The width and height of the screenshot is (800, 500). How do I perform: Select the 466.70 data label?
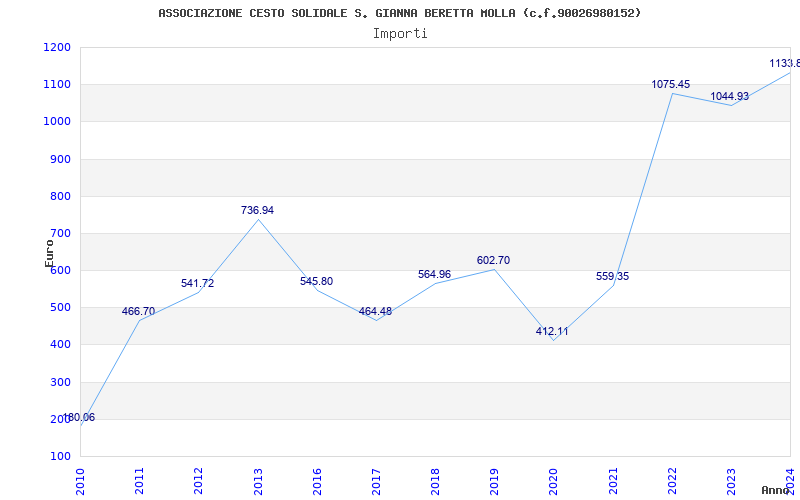(138, 311)
